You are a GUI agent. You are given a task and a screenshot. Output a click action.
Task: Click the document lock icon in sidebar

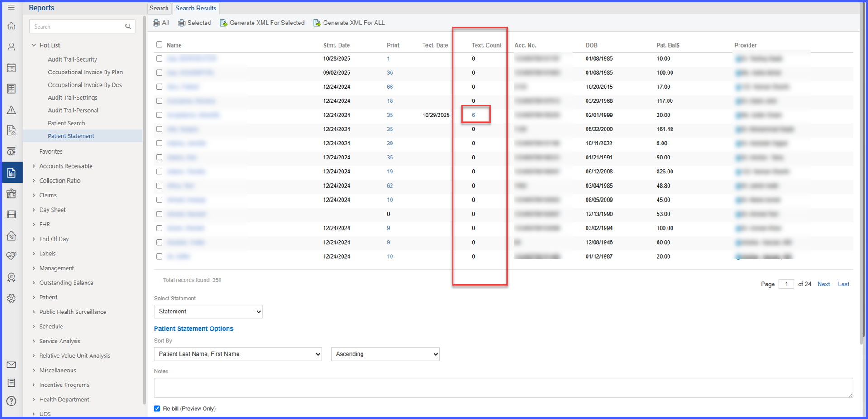[11, 130]
